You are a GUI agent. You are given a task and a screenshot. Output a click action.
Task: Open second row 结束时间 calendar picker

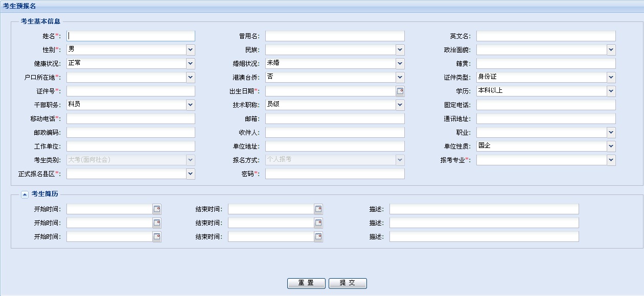(318, 223)
